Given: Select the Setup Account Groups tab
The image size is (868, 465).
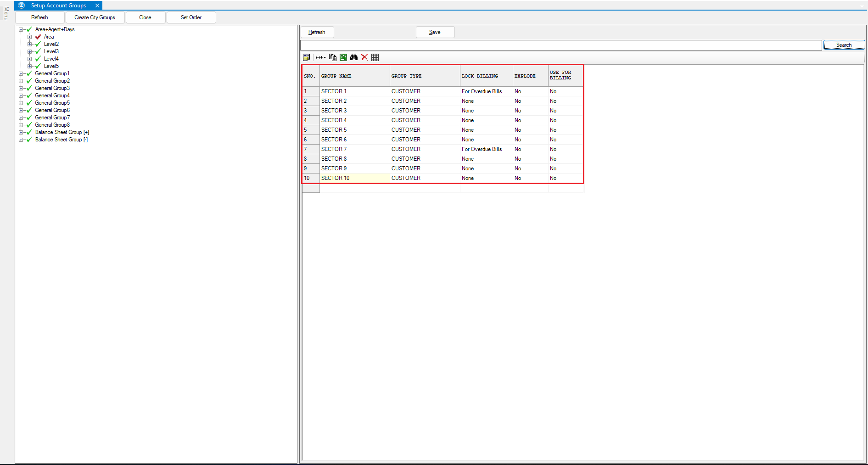Looking at the screenshot, I should pyautogui.click(x=58, y=6).
